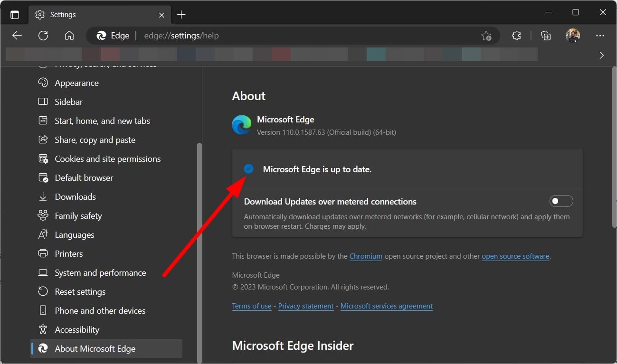Click the Start, home, and new tabs icon
Viewport: 617px width, 364px height.
tap(43, 121)
